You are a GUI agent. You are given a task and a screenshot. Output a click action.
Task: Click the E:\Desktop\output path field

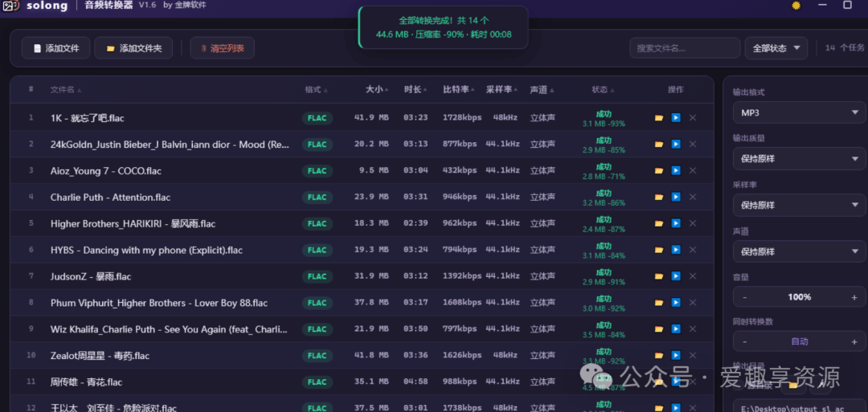click(x=800, y=408)
